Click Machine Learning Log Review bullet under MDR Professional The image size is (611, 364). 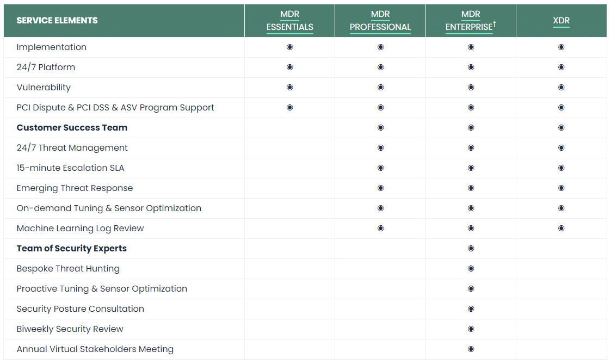(x=380, y=229)
